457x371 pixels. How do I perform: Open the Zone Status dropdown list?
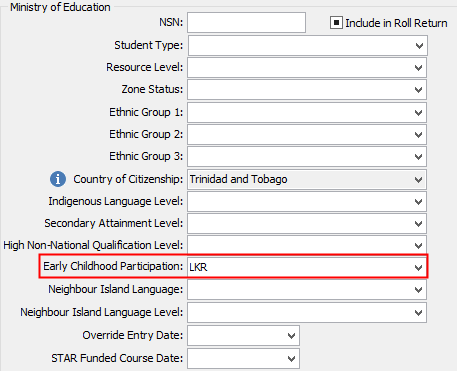coord(307,90)
